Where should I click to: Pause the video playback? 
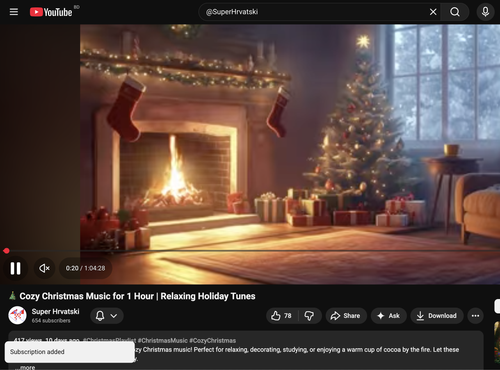click(x=15, y=268)
